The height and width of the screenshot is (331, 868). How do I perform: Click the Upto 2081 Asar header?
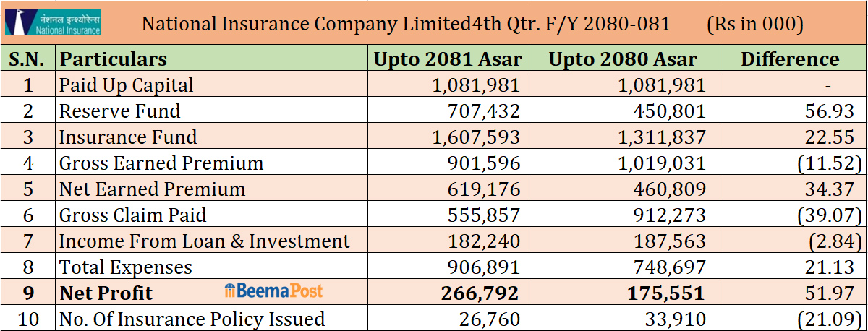coord(448,59)
